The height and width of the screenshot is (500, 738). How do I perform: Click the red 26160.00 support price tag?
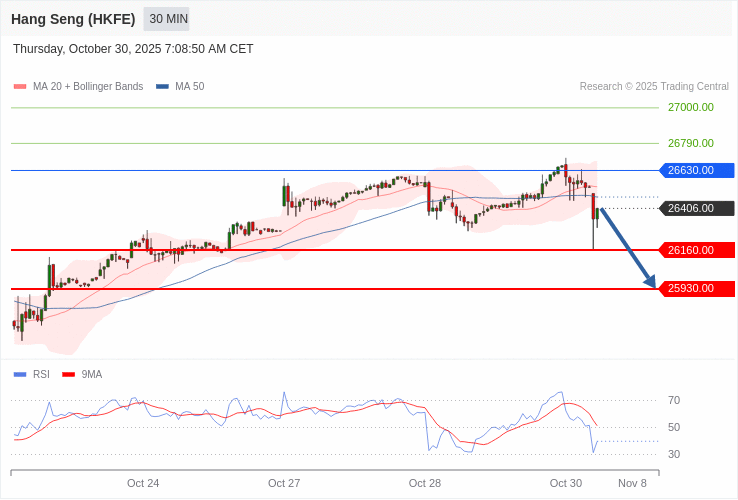pyautogui.click(x=697, y=250)
